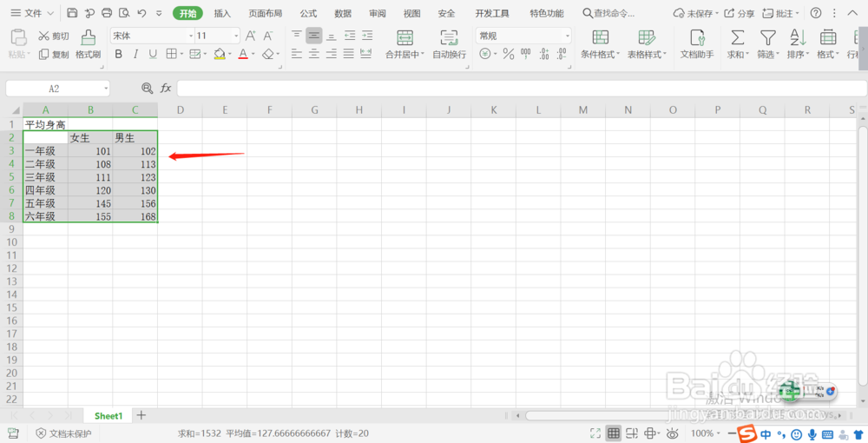Copy the selection using 复制
Viewport: 868px width, 443px height.
point(53,54)
